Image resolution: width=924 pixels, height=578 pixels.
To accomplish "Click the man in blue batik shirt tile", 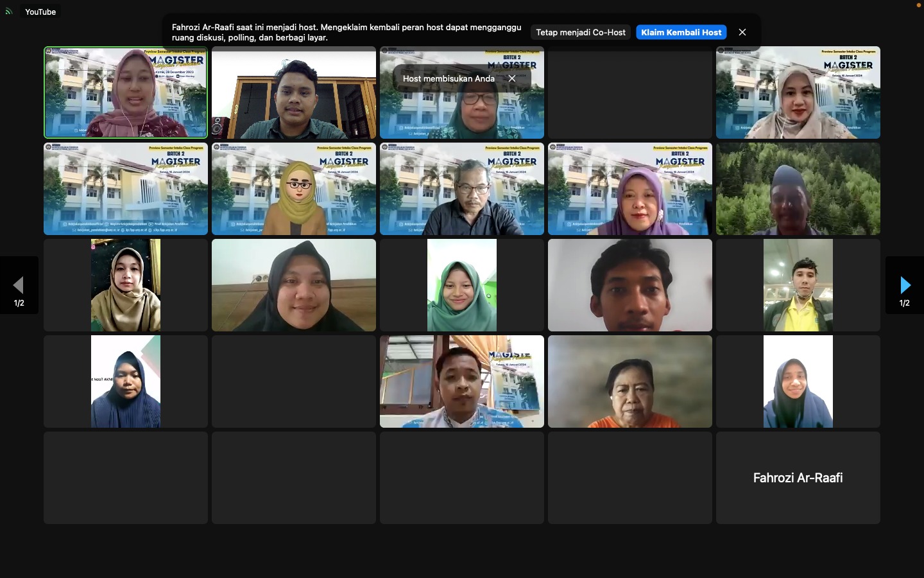I will pos(462,381).
